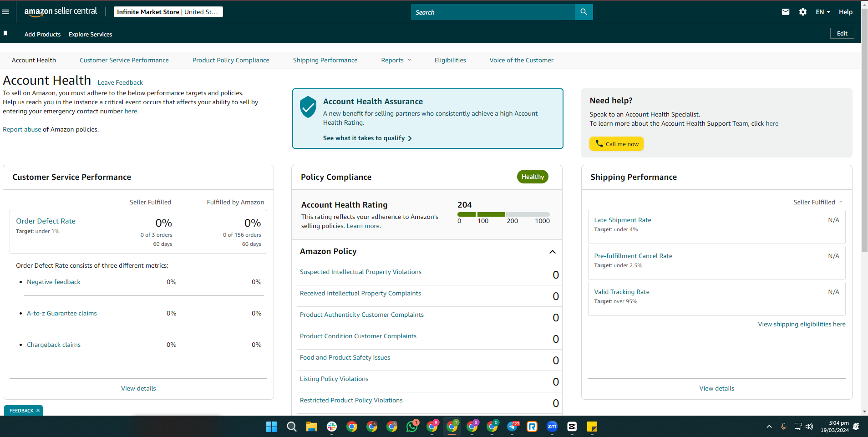This screenshot has height=437, width=868.
Task: Open the Late Shipment Rate link
Action: (623, 220)
